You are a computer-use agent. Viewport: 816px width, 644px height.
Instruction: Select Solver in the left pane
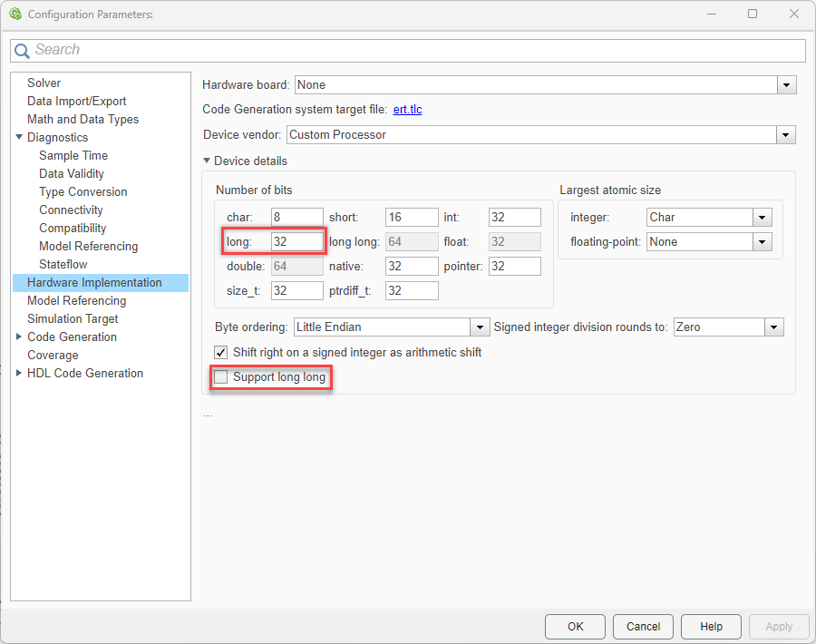pos(44,83)
